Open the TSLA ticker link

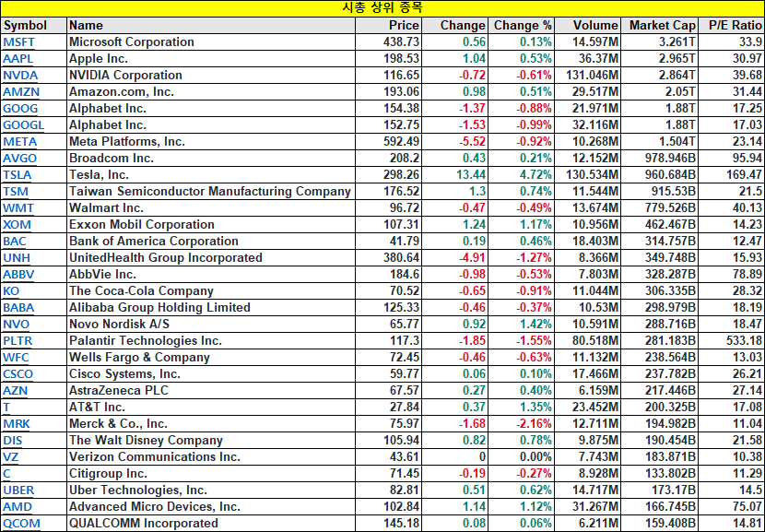(x=18, y=175)
